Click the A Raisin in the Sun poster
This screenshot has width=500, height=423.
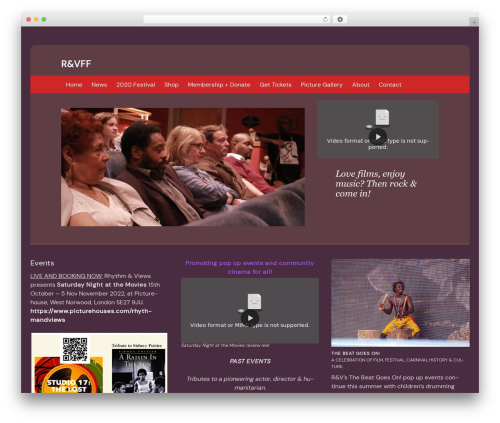click(x=138, y=371)
